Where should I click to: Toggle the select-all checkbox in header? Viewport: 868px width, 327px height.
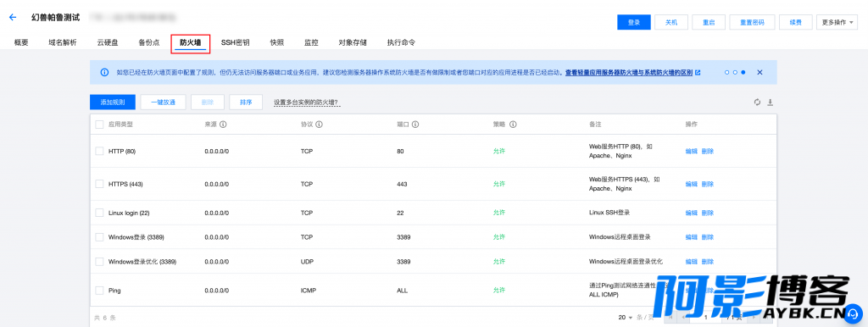pyautogui.click(x=99, y=125)
